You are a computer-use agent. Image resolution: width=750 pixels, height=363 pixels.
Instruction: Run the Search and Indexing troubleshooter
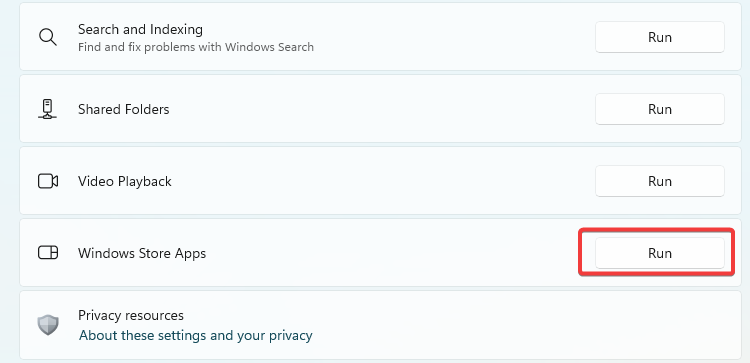point(660,37)
